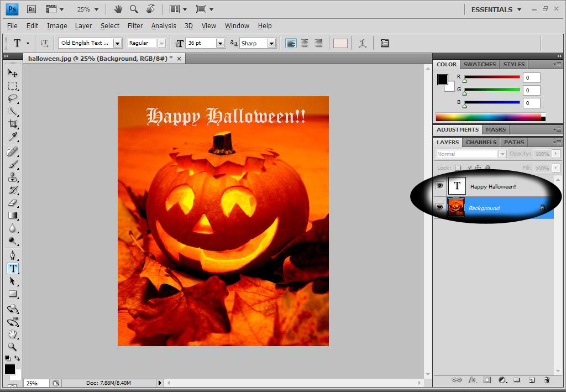Select the Eyedropper tool

[12, 137]
